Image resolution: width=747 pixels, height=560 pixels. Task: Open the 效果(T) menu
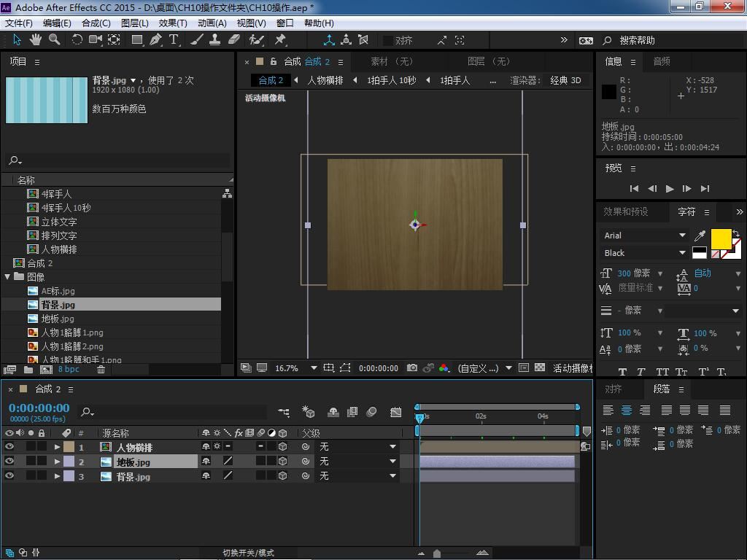tap(172, 23)
